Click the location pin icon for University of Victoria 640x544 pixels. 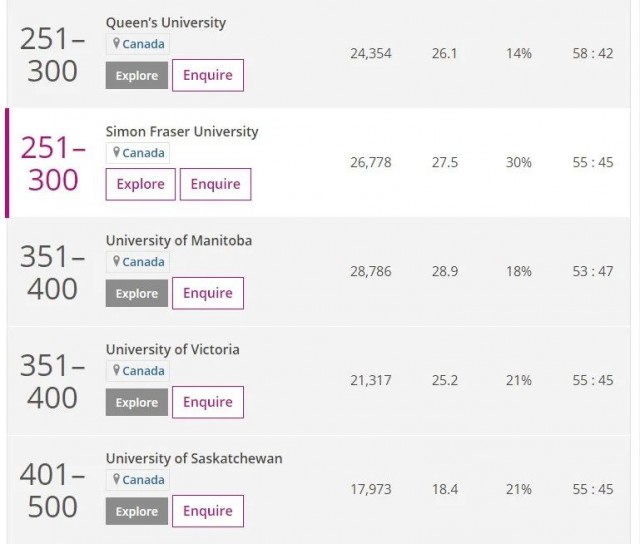click(x=116, y=370)
